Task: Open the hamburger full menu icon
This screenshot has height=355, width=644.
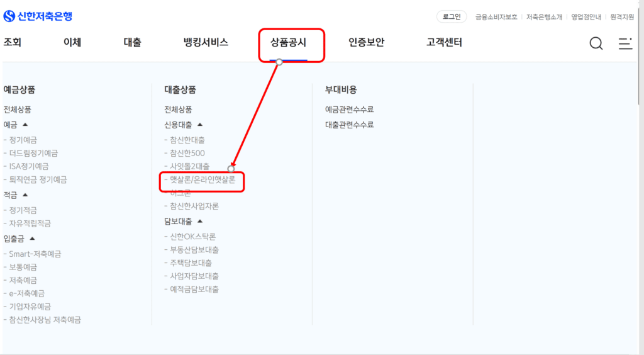Action: click(x=625, y=43)
